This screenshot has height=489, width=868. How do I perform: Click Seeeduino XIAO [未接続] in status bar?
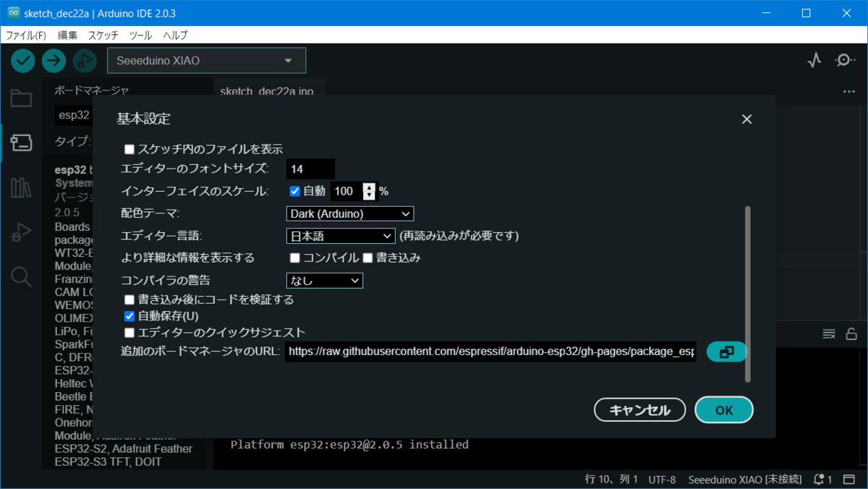tap(745, 480)
